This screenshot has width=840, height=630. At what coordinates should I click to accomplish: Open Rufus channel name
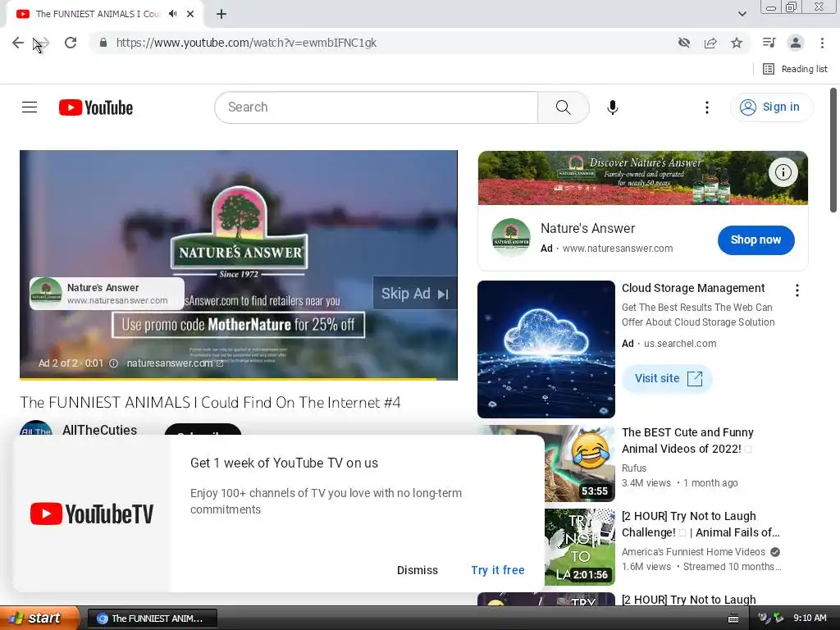pyautogui.click(x=634, y=468)
